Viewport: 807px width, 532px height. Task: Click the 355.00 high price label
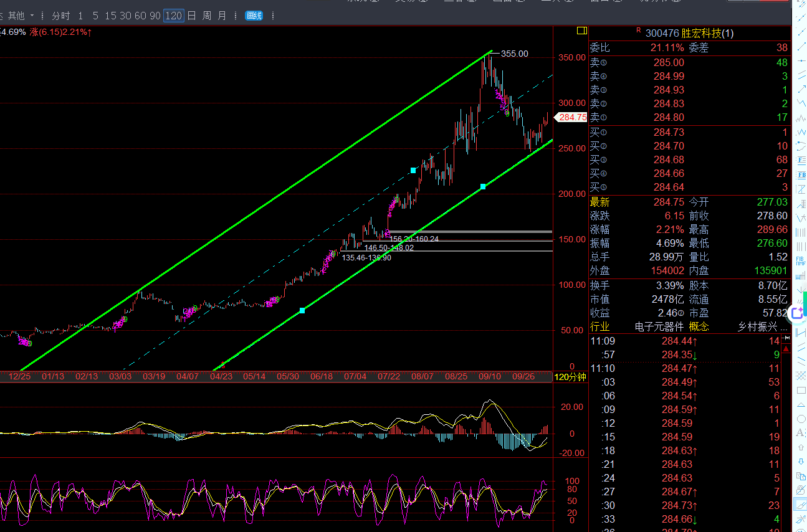tap(514, 54)
